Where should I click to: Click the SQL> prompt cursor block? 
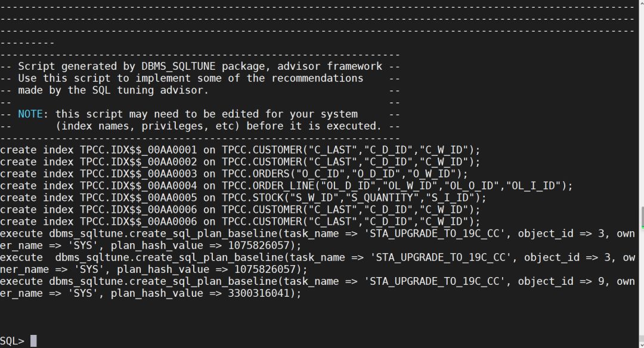tap(33, 341)
